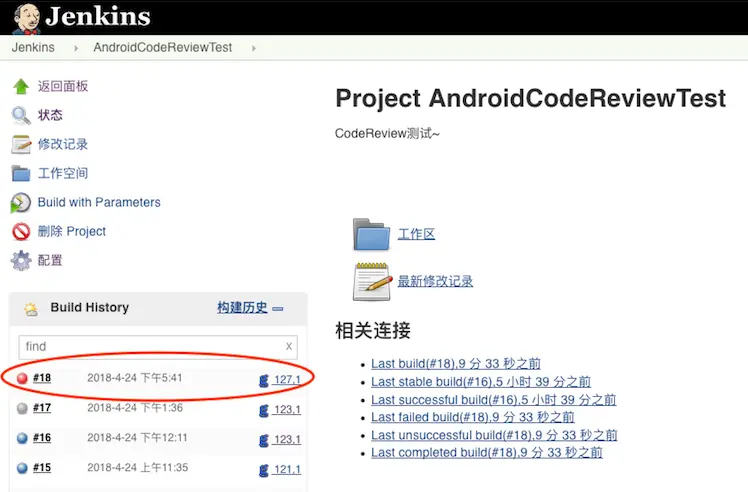Click the 2018-4-24 下午5:41 timestamp
This screenshot has width=748, height=492.
coord(135,378)
